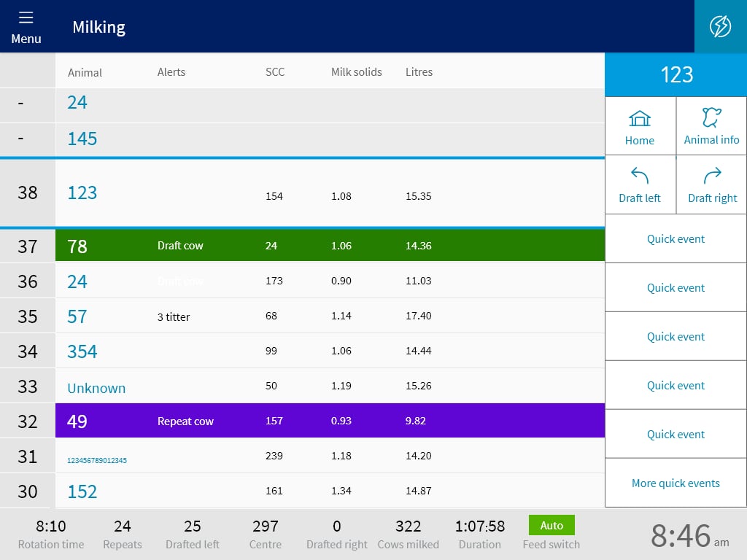
Task: Click the Cows milked counter
Action: [409, 533]
